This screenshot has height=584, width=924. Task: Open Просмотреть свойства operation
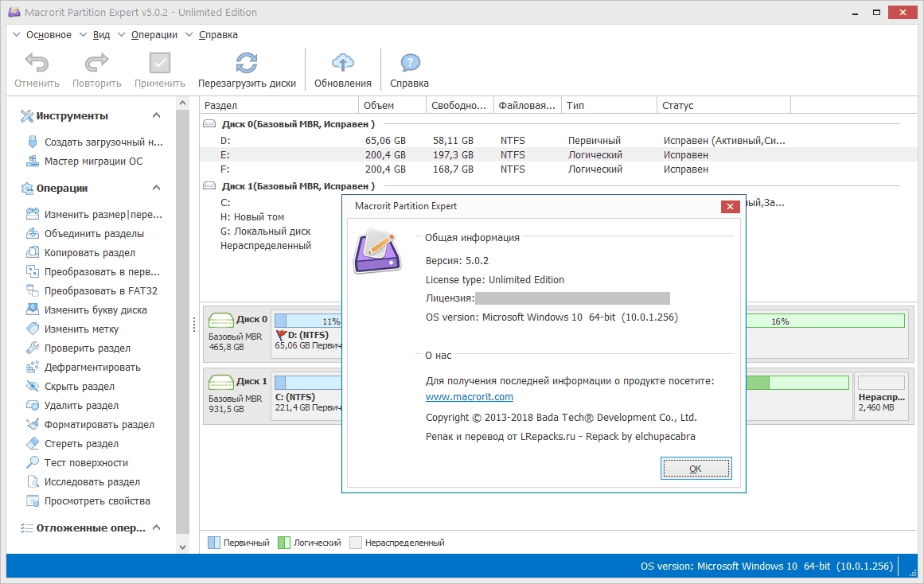[x=89, y=501]
